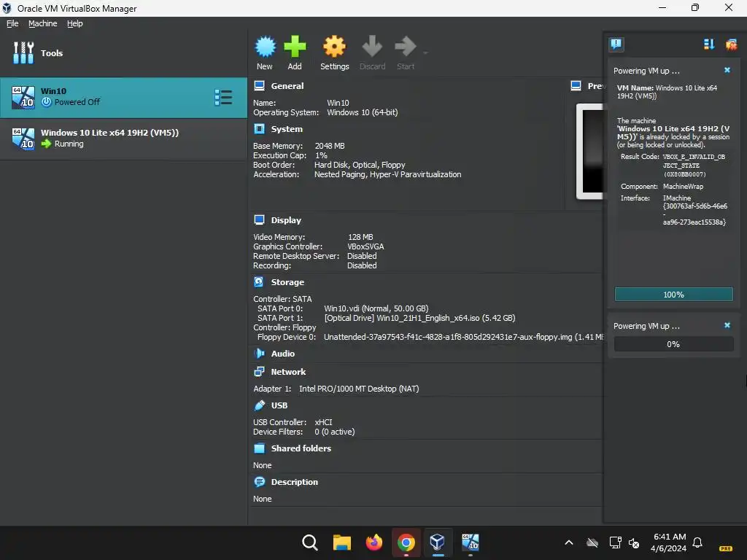This screenshot has width=747, height=560.
Task: Open the Win10 machine tools menu icon
Action: tap(223, 97)
